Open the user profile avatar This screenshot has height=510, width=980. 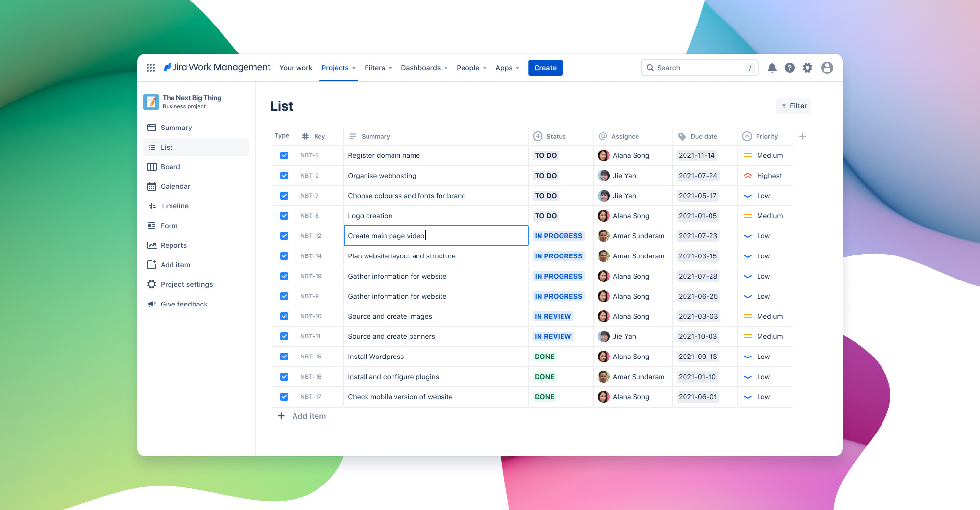point(827,68)
